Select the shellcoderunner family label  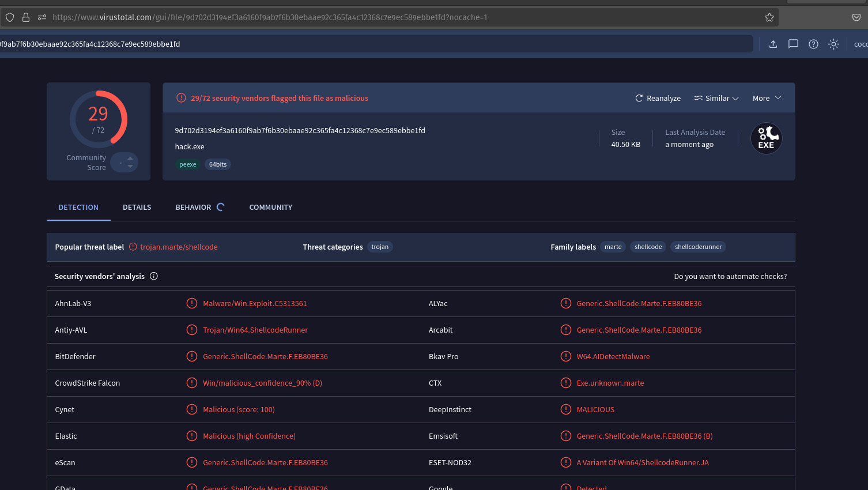tap(698, 247)
